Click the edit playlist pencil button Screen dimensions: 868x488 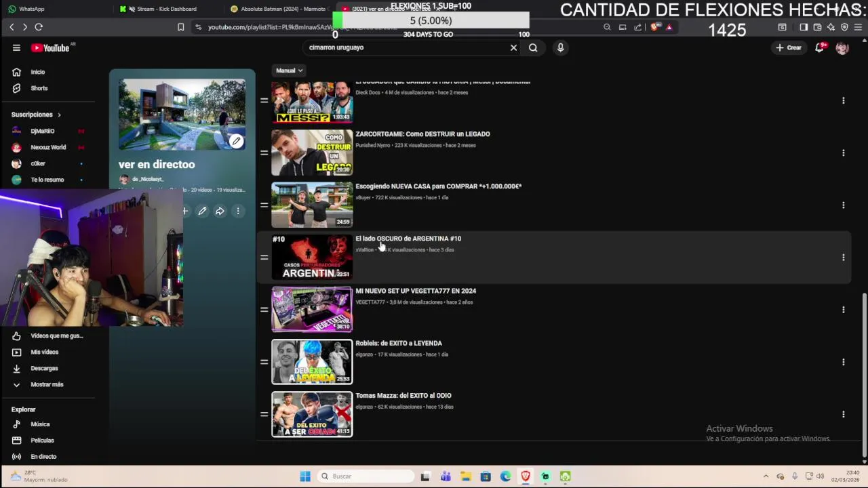point(202,211)
